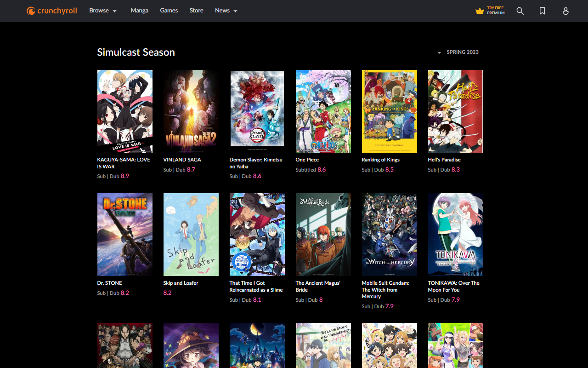This screenshot has height=368, width=588.
Task: Open the Spring 2023 season selector
Action: [x=458, y=52]
